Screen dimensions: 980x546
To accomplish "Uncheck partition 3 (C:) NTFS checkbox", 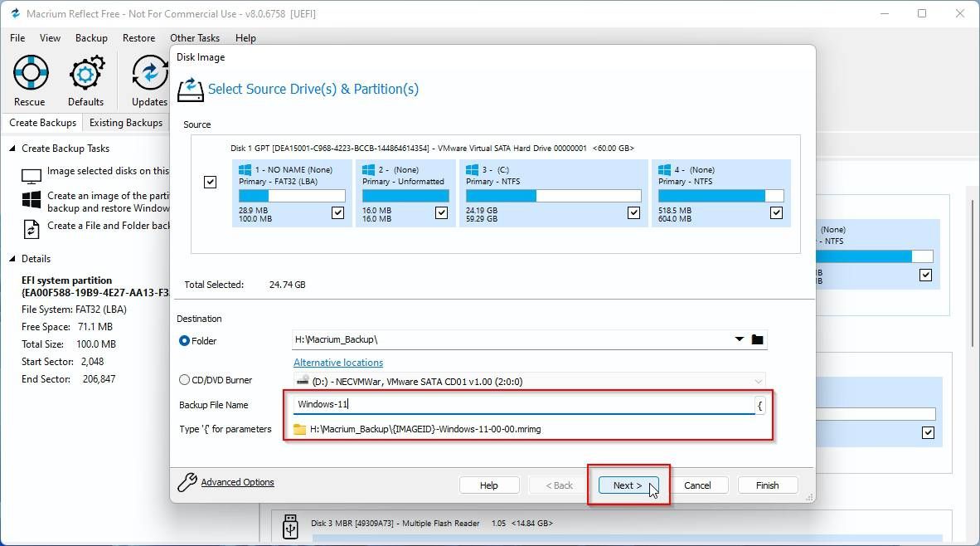I will [x=633, y=212].
